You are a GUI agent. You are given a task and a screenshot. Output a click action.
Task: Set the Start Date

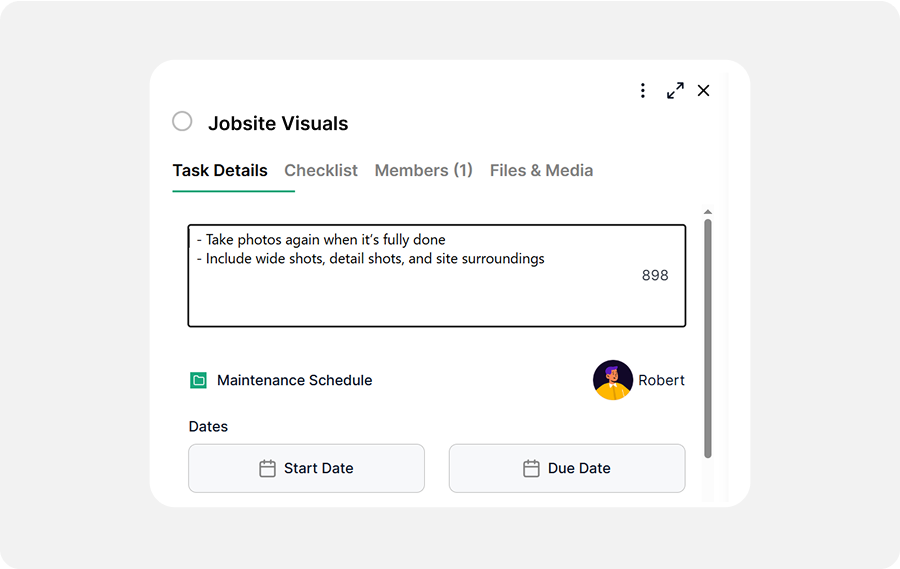[307, 468]
